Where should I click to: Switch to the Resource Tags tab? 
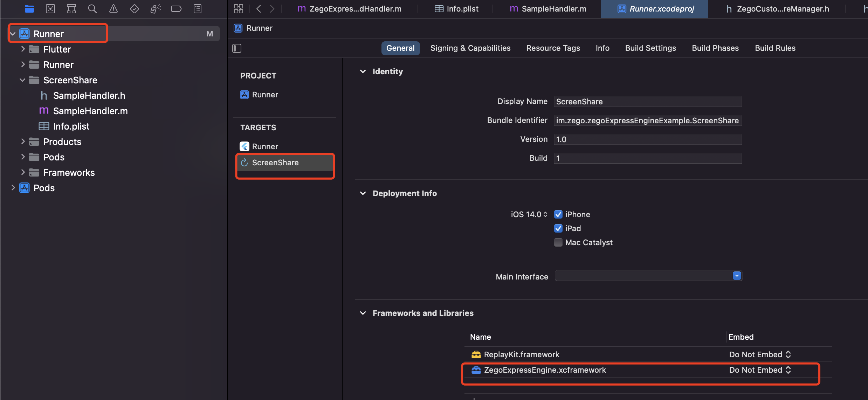click(553, 48)
